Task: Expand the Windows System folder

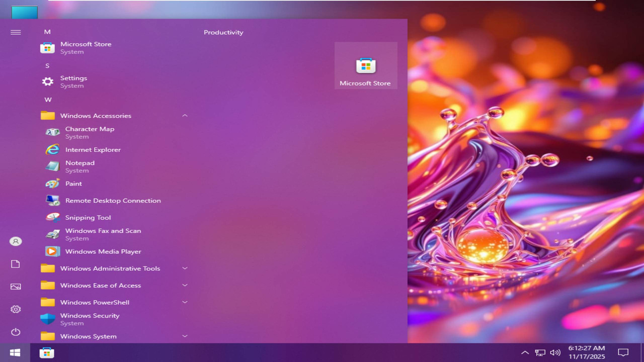Action: (x=115, y=336)
